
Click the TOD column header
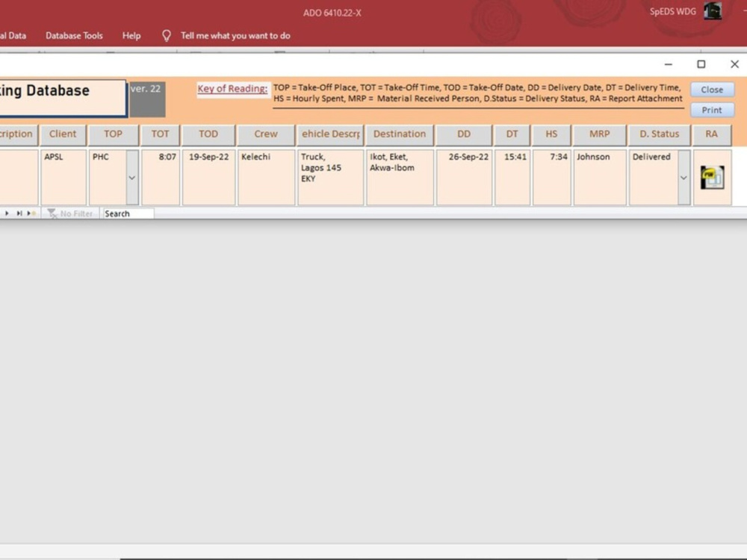208,134
